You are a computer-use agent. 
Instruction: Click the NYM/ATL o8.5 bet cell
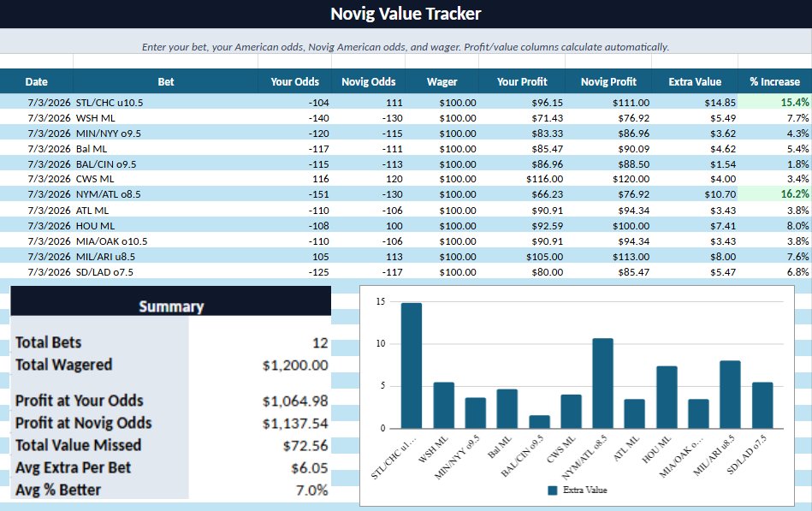[x=166, y=194]
